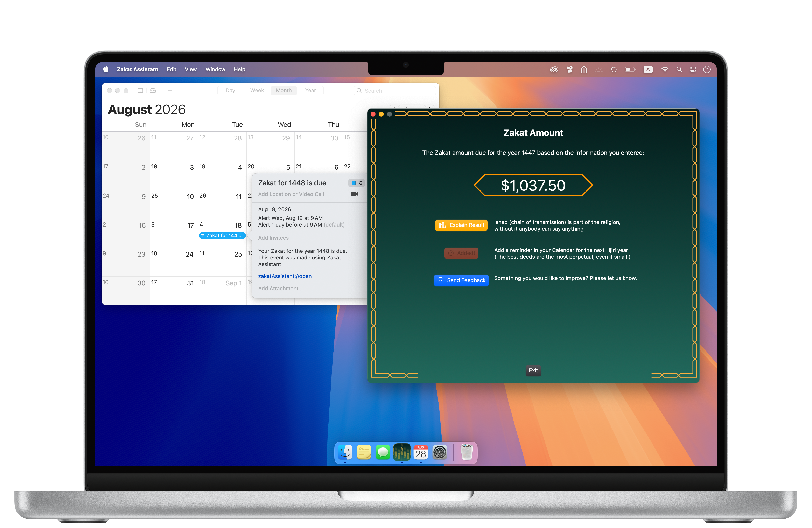The width and height of the screenshot is (812, 528).
Task: Open Creative Cloud menu bar icon
Action: [x=554, y=70]
